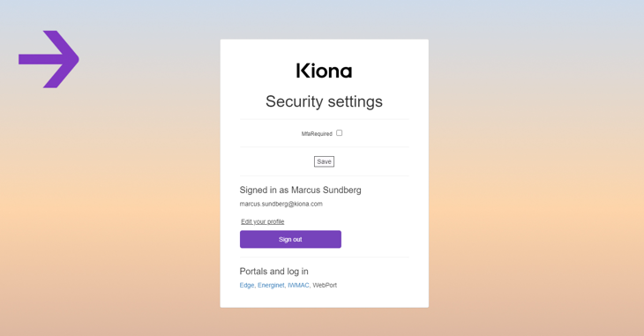Open the Energinet portal link
The image size is (644, 336).
(x=271, y=285)
